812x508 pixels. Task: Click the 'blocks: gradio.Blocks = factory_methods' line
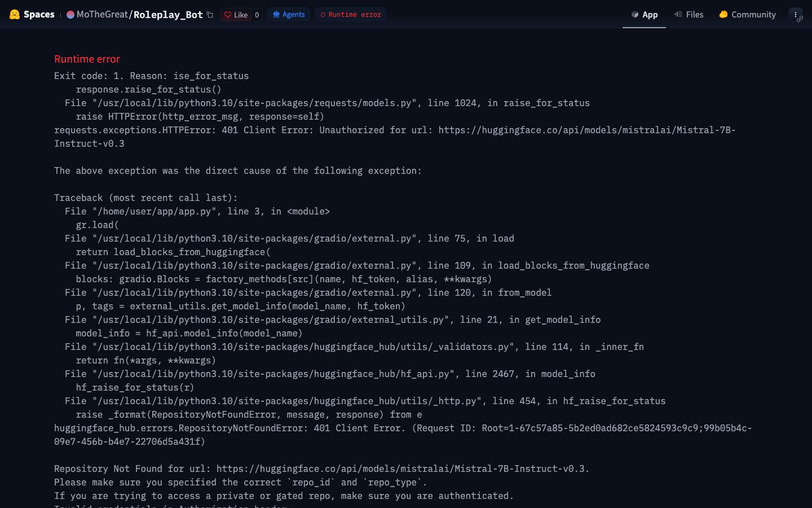(x=284, y=279)
